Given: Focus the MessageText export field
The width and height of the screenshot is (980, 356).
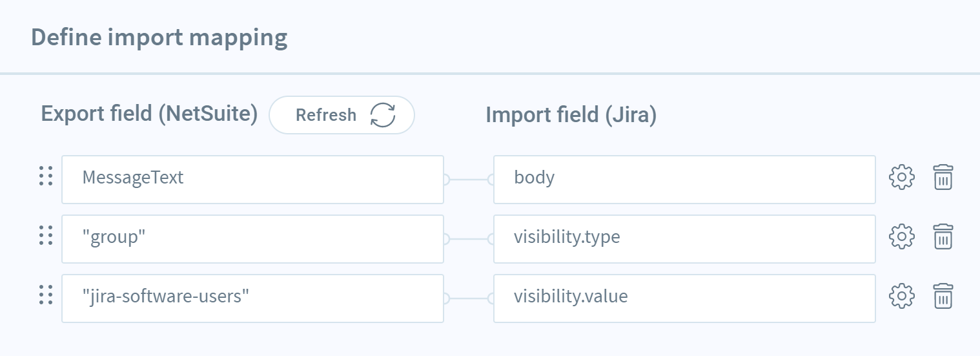Looking at the screenshot, I should (x=252, y=179).
